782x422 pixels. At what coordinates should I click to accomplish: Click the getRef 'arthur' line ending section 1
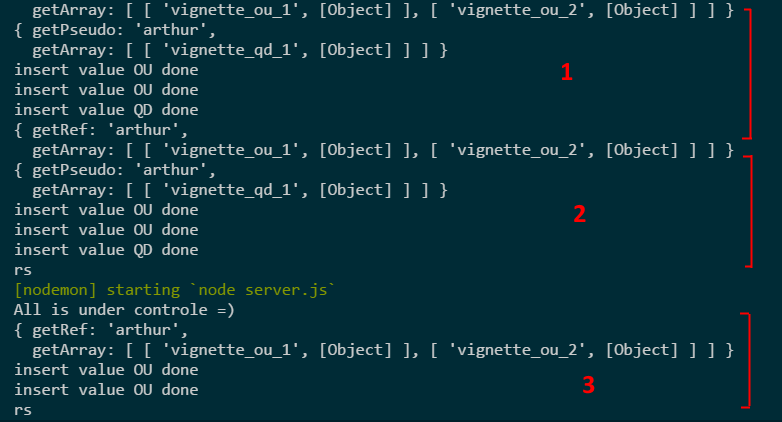tap(101, 130)
